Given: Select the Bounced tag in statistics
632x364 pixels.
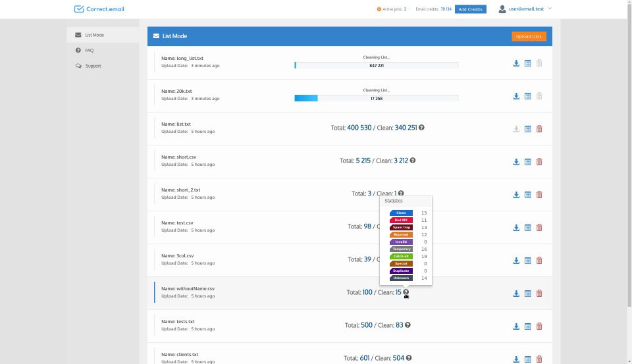Looking at the screenshot, I should click(x=401, y=234).
